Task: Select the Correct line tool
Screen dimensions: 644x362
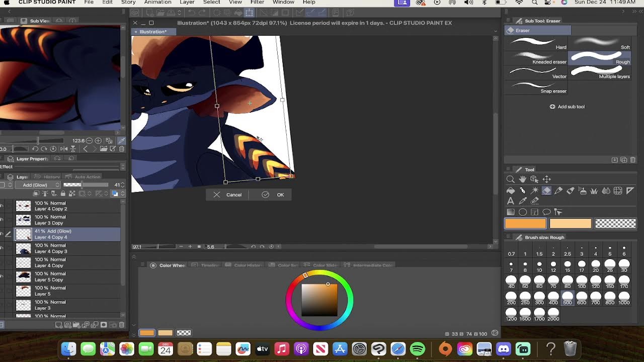Action: click(534, 201)
